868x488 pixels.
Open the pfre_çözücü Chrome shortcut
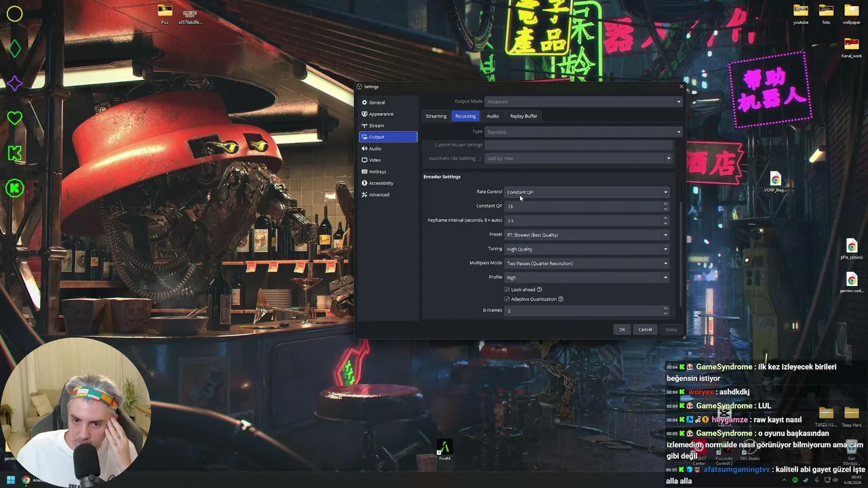point(851,249)
